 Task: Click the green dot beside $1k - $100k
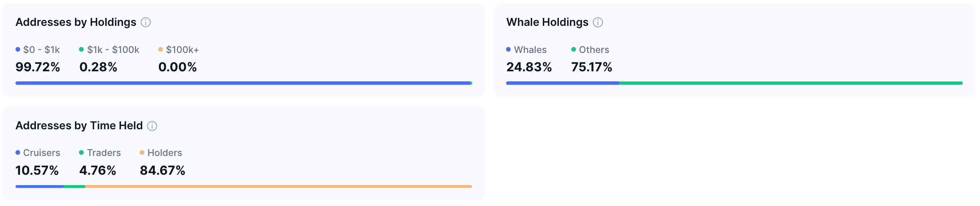click(81, 50)
